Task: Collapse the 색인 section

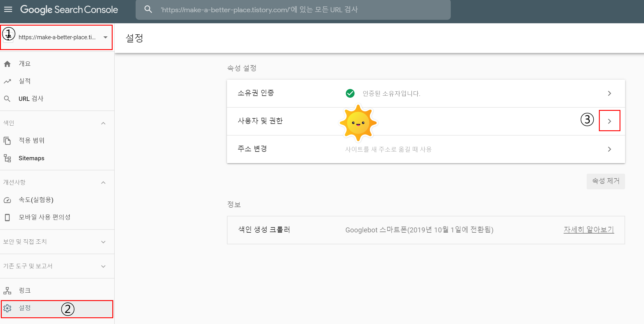Action: [103, 123]
